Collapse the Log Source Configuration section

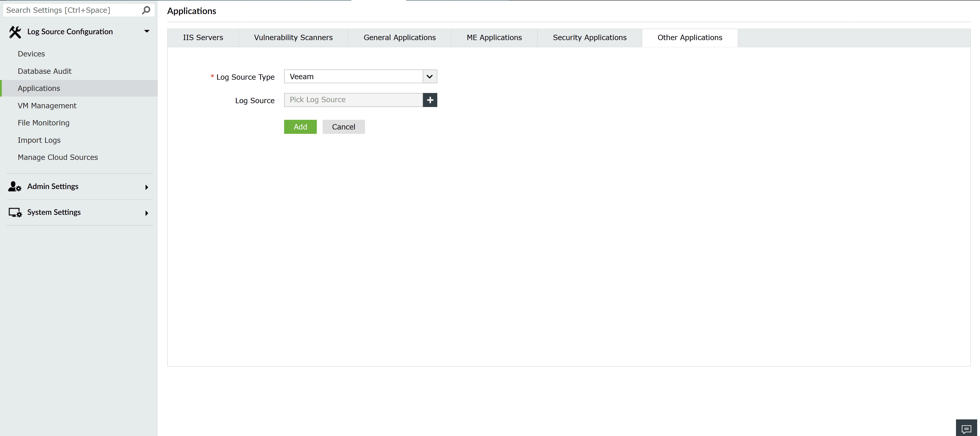pyautogui.click(x=147, y=31)
